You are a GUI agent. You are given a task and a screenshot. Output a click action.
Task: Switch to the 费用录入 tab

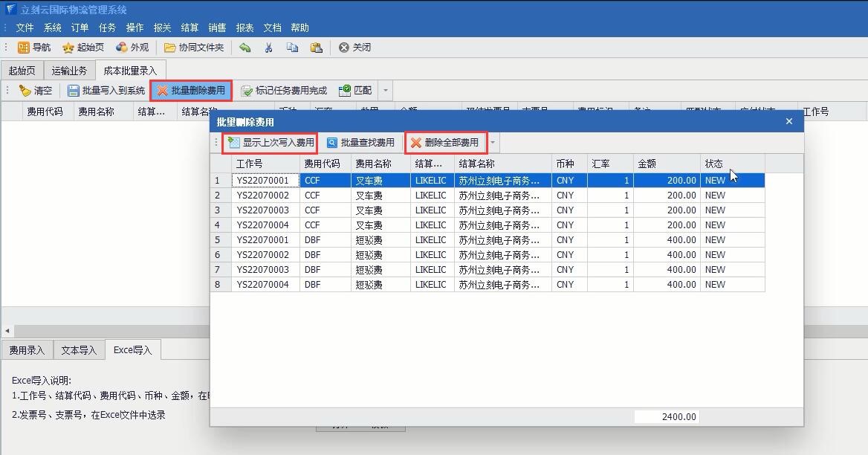click(27, 350)
